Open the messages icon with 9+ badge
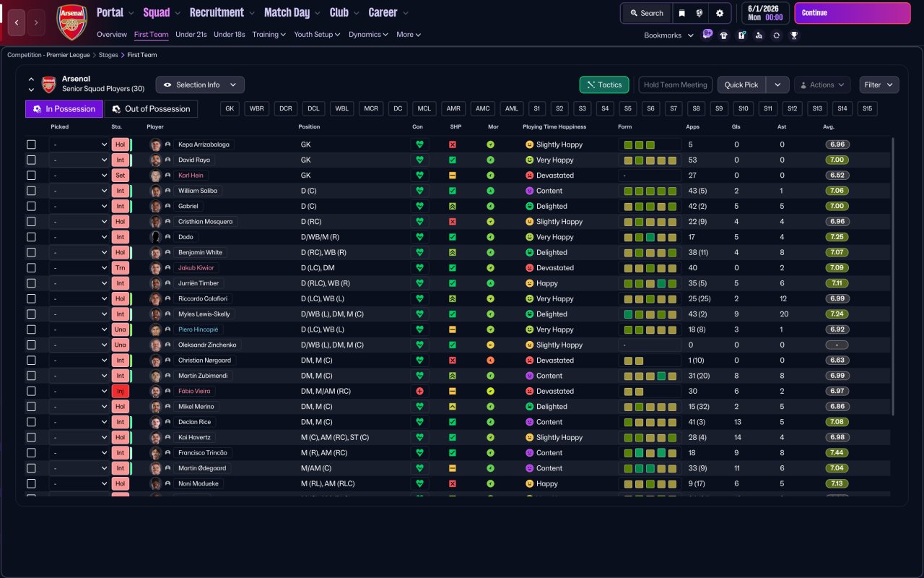 (x=707, y=35)
